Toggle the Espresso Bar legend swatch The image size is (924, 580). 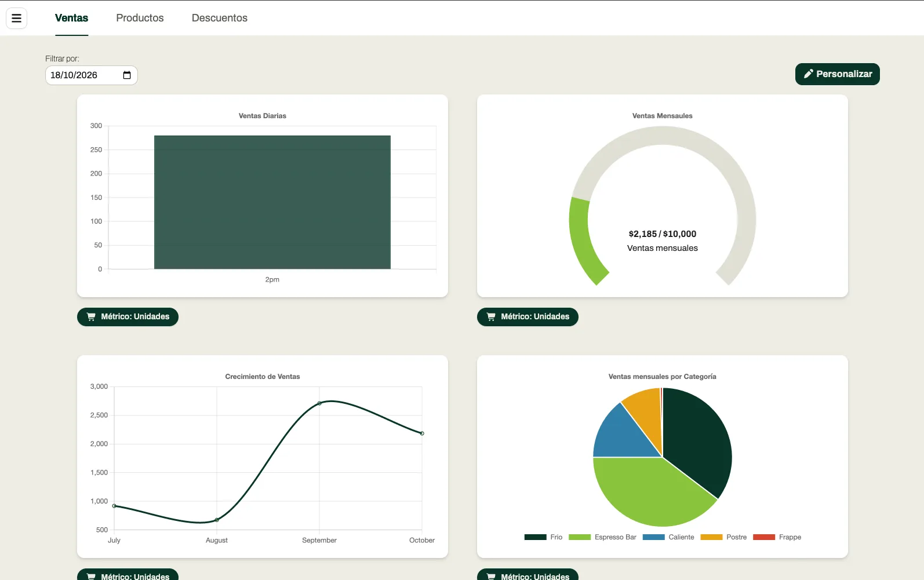[580, 537]
